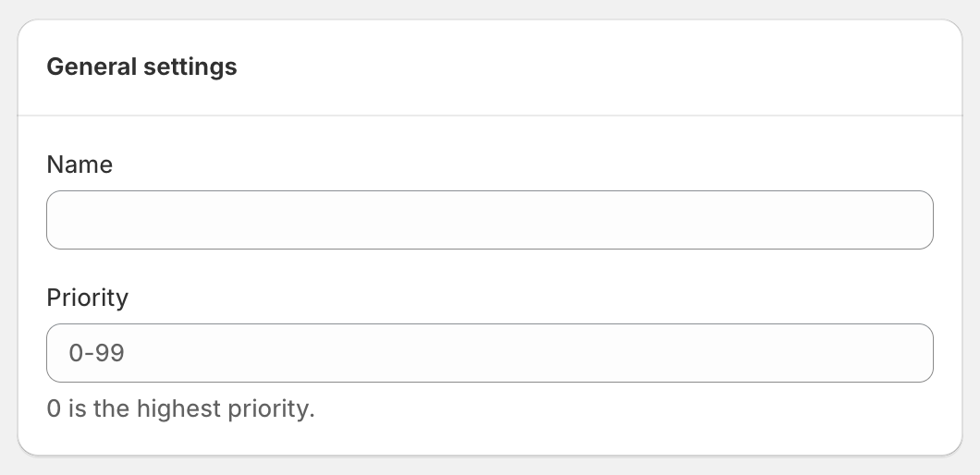980x475 pixels.
Task: Click blank space right of the Priority hint
Action: pos(629,408)
